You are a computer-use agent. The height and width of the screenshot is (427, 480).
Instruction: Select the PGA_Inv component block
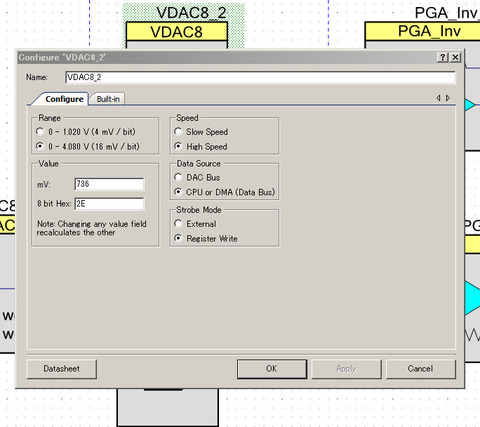tap(422, 31)
